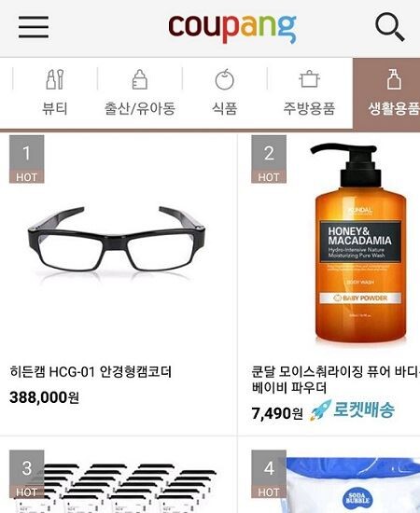Tap the 로켓배송 rocket badge
Image resolution: width=420 pixels, height=513 pixels.
pos(353,409)
